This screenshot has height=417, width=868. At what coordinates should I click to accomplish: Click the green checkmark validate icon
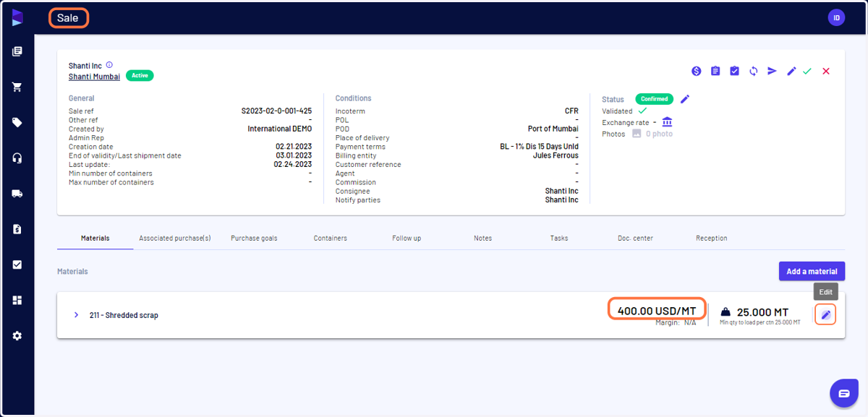807,71
